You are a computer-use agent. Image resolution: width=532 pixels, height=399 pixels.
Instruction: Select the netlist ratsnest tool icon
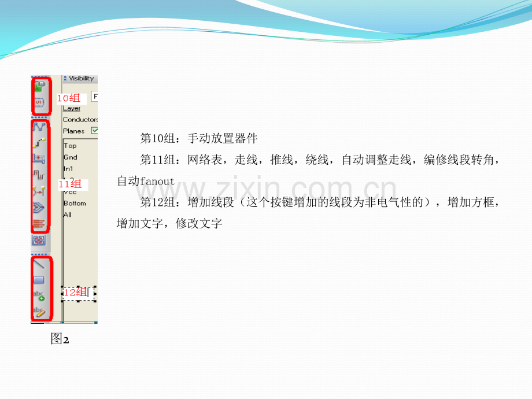[39, 127]
